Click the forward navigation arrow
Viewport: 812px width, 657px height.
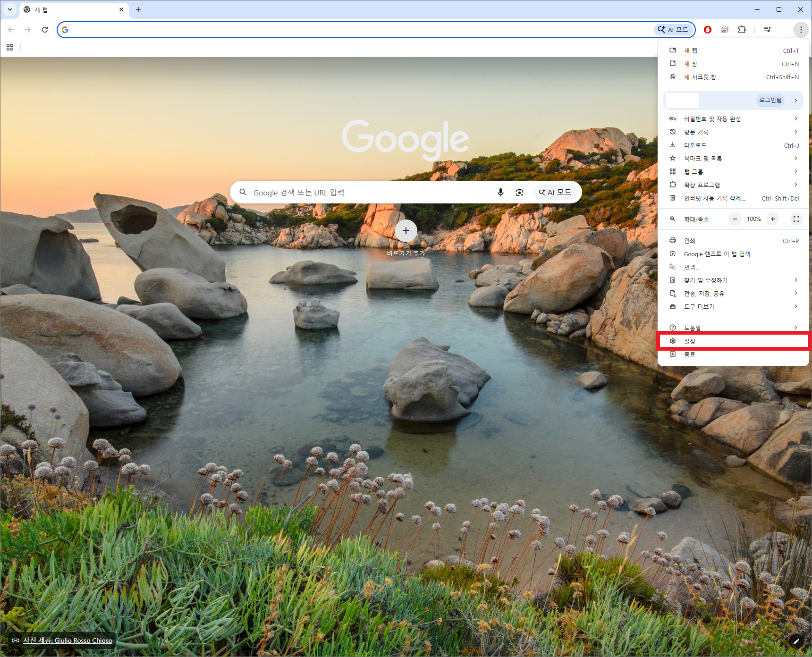coord(28,30)
